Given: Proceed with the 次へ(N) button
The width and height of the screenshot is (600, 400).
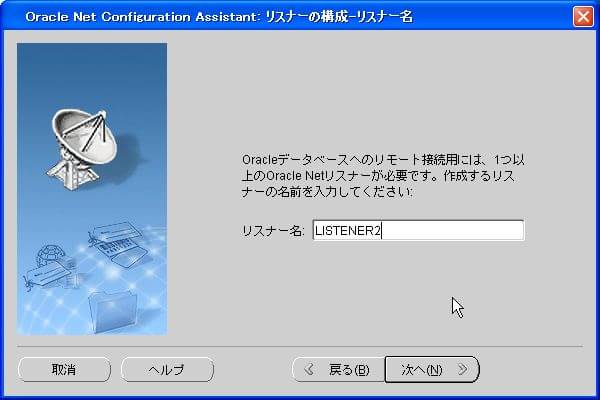Looking at the screenshot, I should click(432, 369).
